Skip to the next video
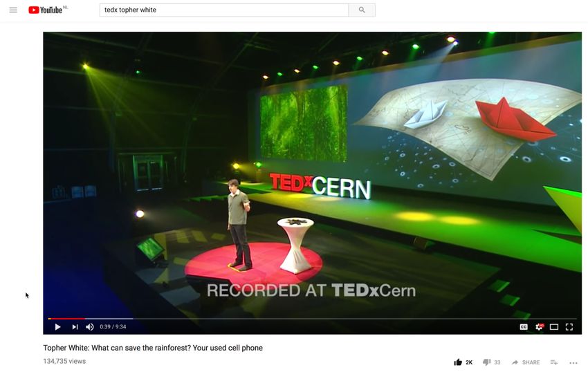588x372 pixels. point(75,327)
